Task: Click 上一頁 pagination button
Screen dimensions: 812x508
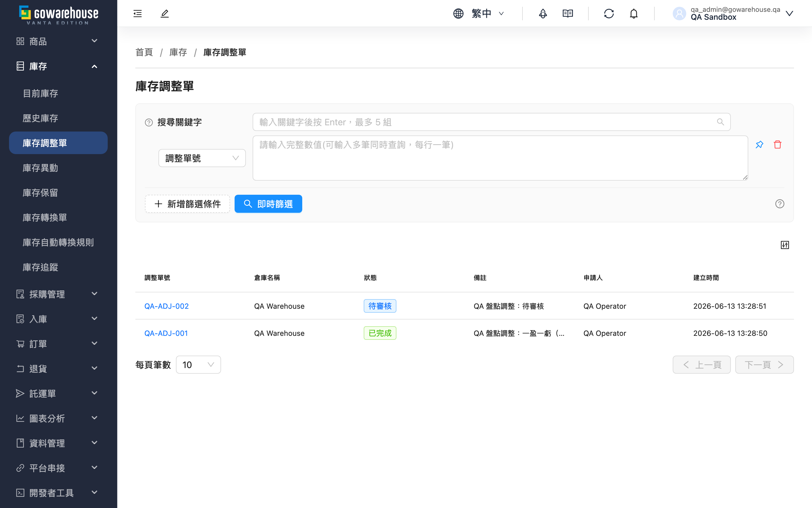Action: tap(701, 365)
